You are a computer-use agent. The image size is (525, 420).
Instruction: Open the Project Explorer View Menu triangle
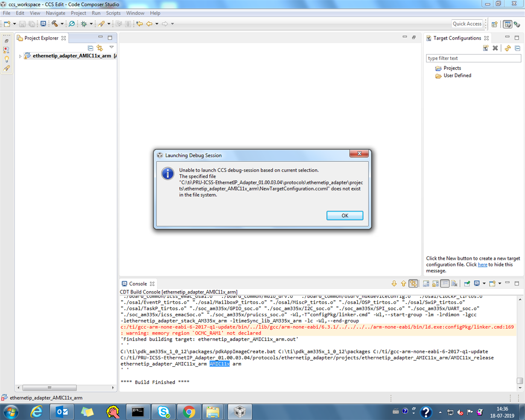tap(111, 47)
